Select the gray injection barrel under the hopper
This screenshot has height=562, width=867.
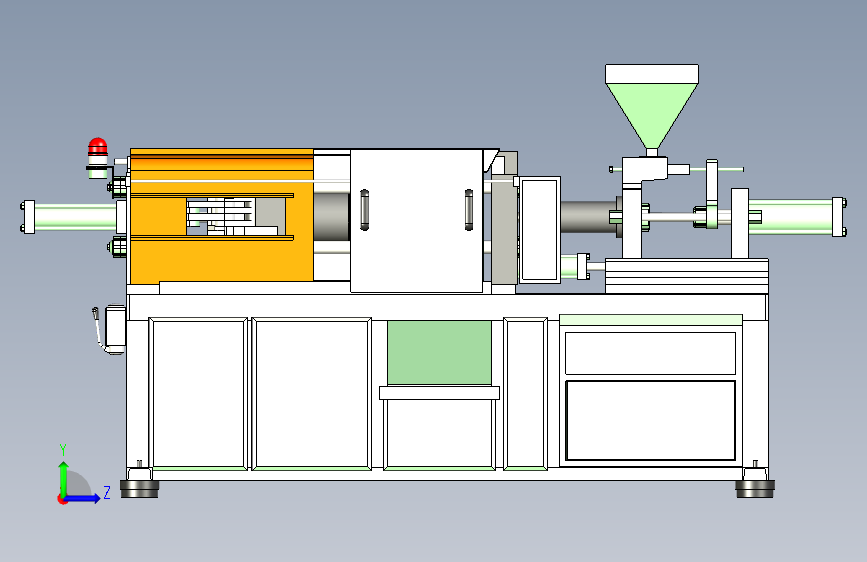pos(589,217)
